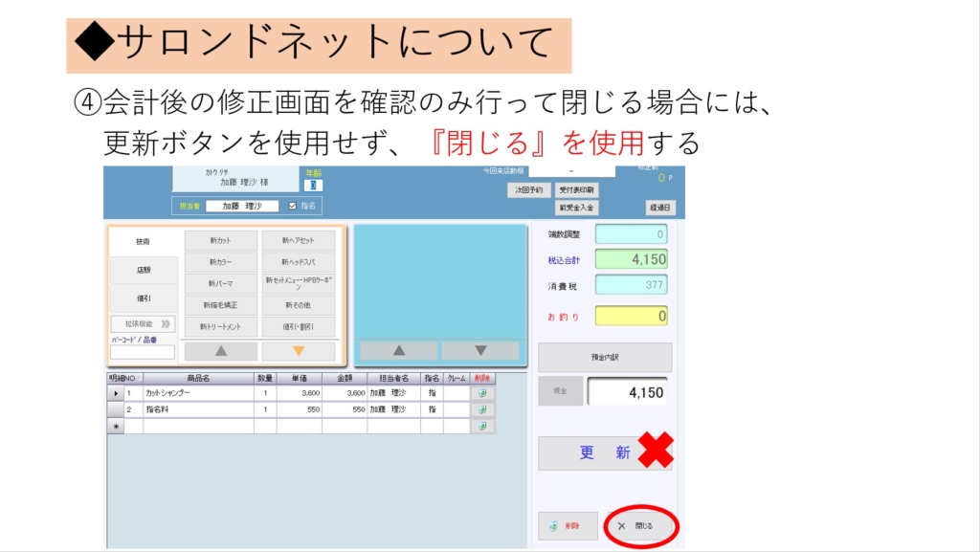Click the 現金 amount field showing 4,150
980x552 pixels.
pyautogui.click(x=628, y=392)
